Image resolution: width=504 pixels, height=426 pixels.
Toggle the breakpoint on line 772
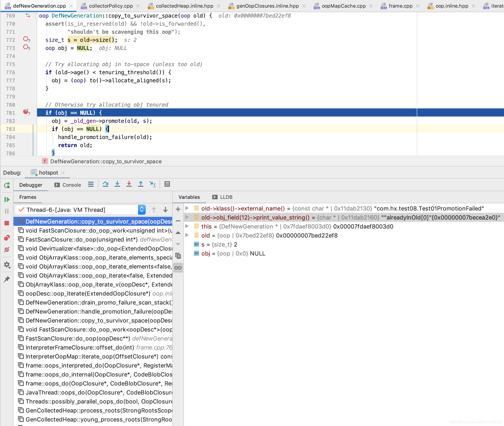pyautogui.click(x=26, y=39)
